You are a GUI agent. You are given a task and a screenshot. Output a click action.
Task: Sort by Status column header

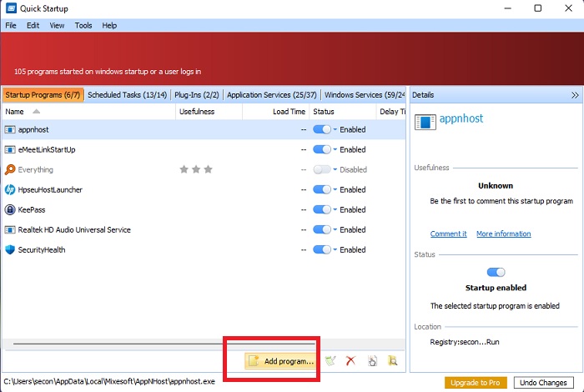pyautogui.click(x=342, y=112)
